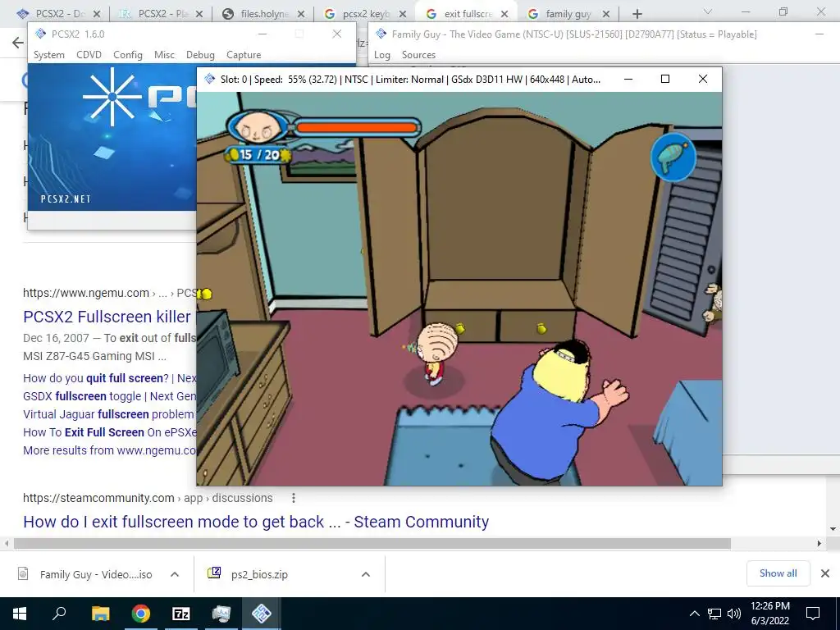Click PCSX2 1.6.0 window title icon

[41, 34]
